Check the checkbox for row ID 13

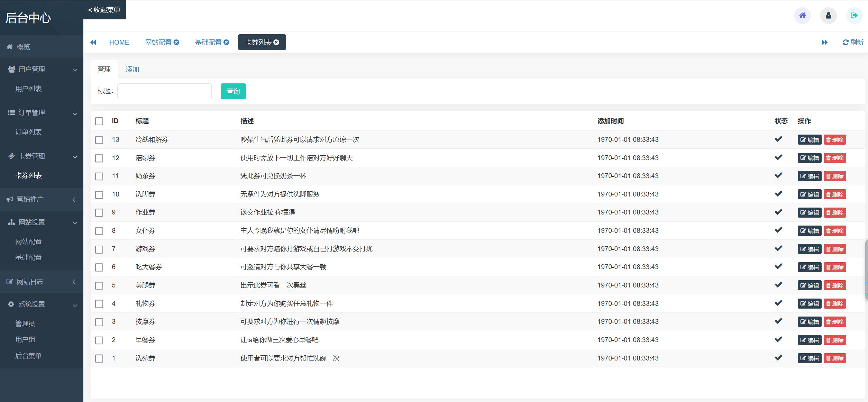[99, 140]
